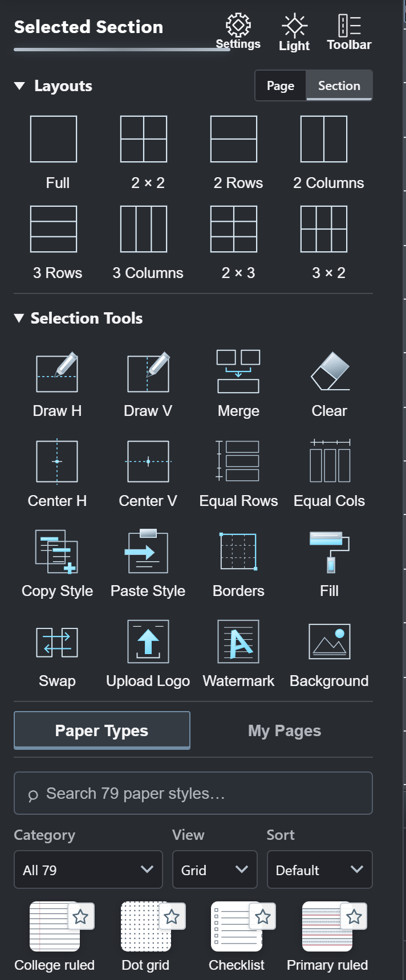This screenshot has height=980, width=406.
Task: Switch to the My Pages tab
Action: tap(285, 730)
